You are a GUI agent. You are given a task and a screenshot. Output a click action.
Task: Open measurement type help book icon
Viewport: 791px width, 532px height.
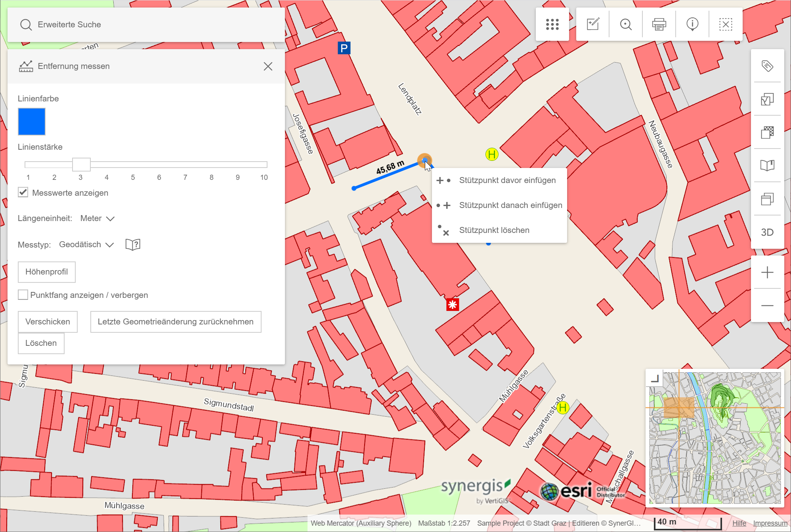[133, 245]
